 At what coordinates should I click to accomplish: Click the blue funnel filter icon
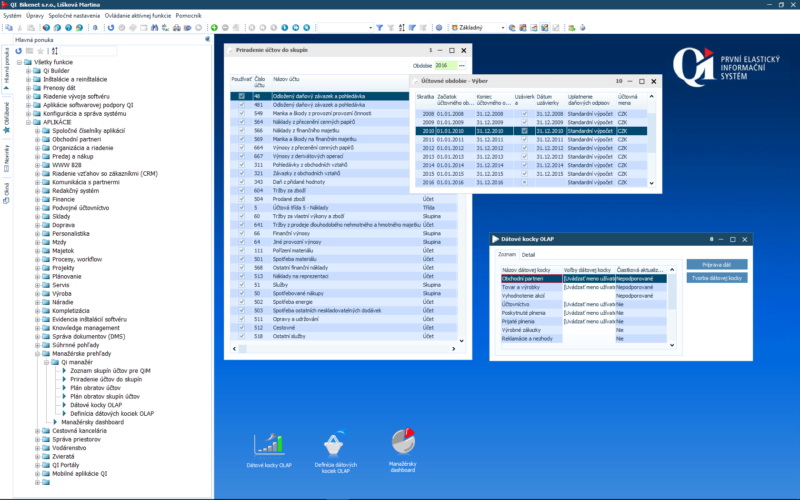point(380,28)
